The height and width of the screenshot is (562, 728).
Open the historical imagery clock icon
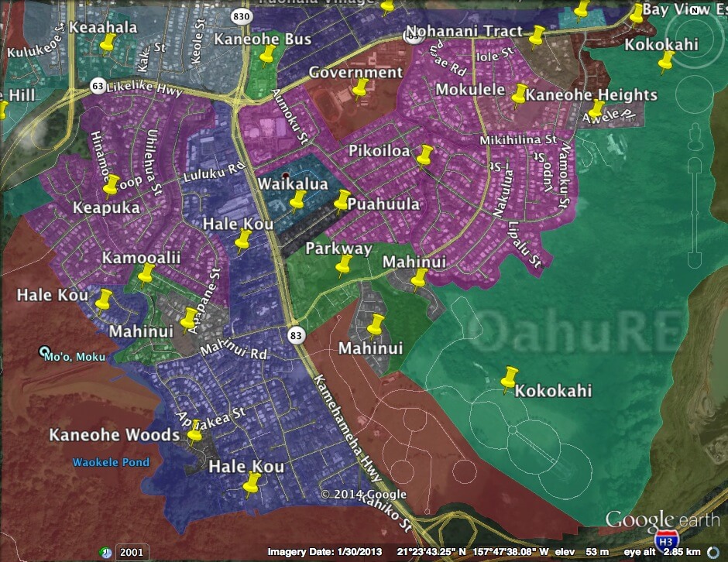click(105, 552)
